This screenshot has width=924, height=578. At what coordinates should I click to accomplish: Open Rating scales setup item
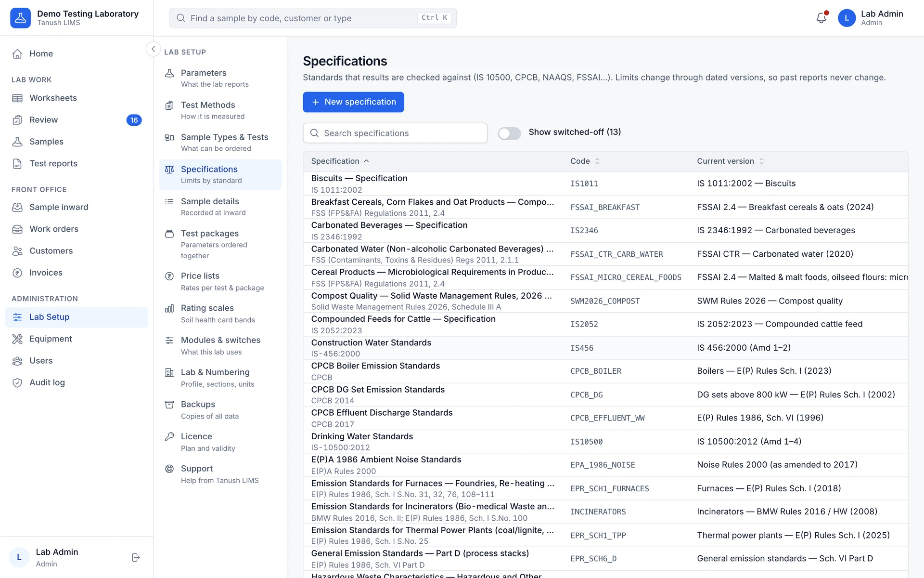point(220,314)
